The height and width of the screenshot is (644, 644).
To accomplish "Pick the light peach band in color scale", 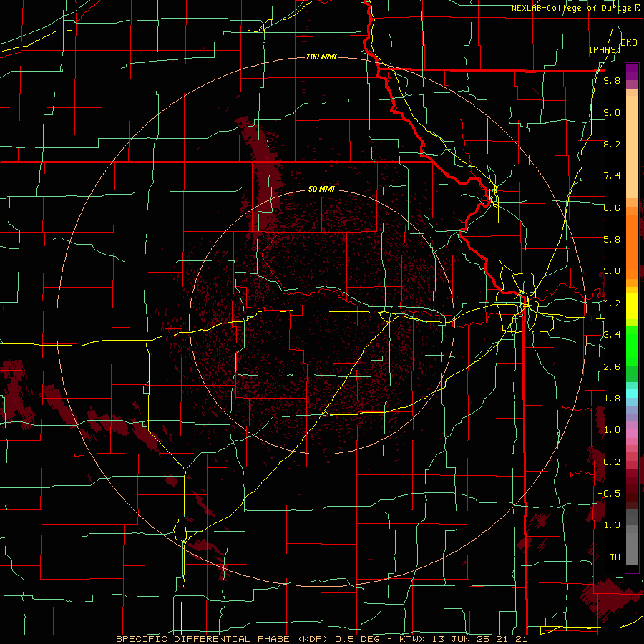I will 632,148.
